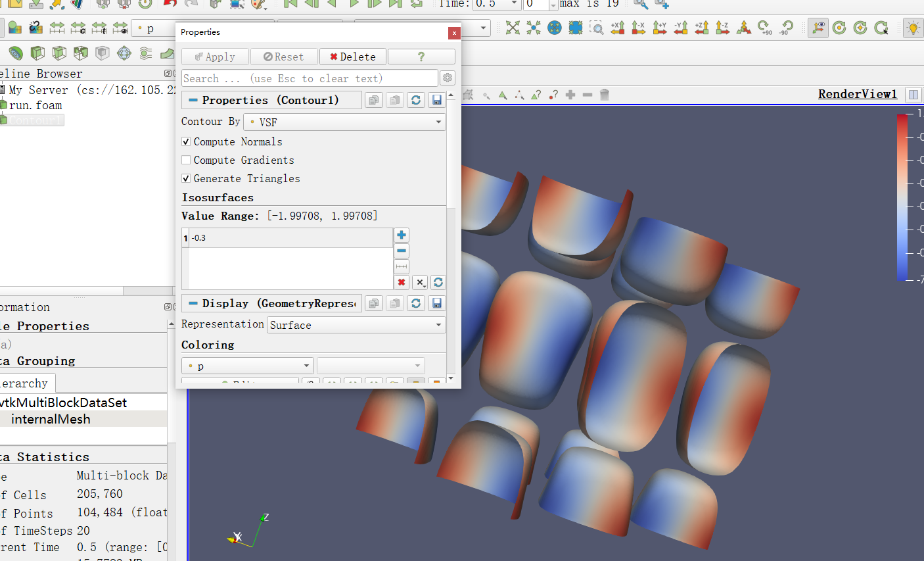Set view direction to +Z

(x=702, y=28)
